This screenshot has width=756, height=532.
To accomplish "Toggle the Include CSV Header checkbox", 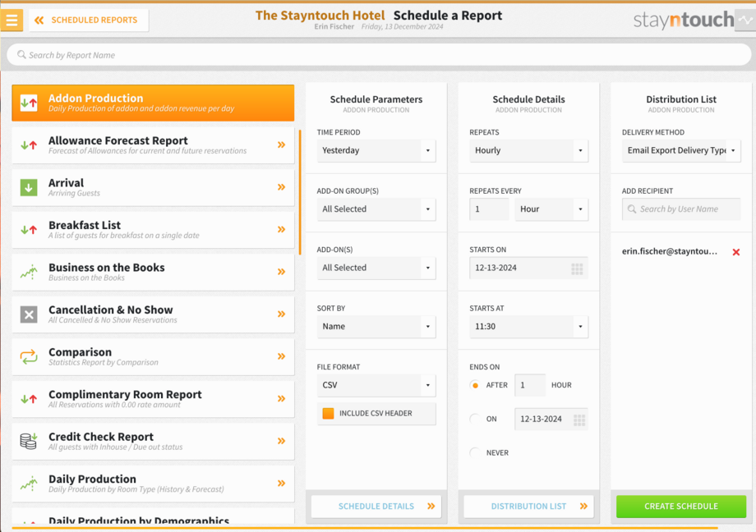I will [329, 414].
